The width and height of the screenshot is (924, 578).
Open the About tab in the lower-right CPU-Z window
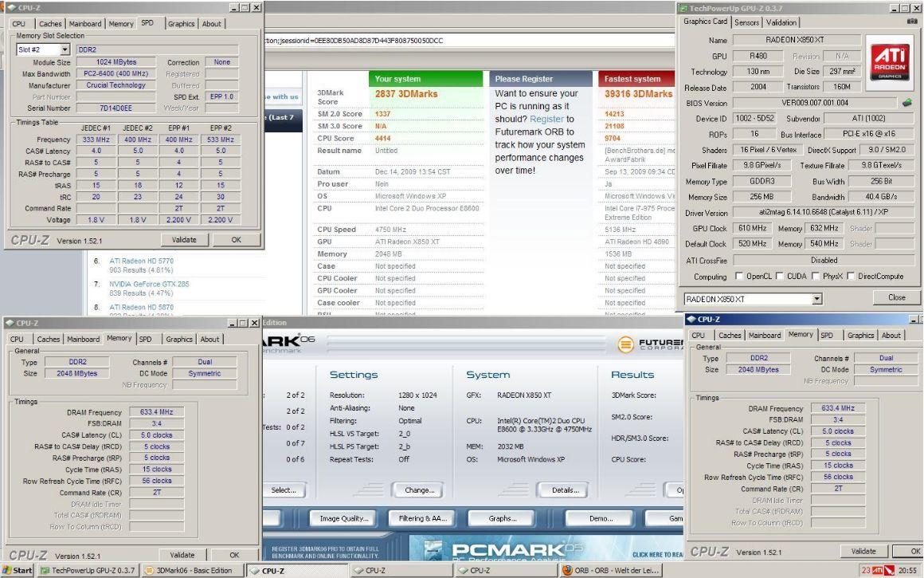(x=891, y=335)
